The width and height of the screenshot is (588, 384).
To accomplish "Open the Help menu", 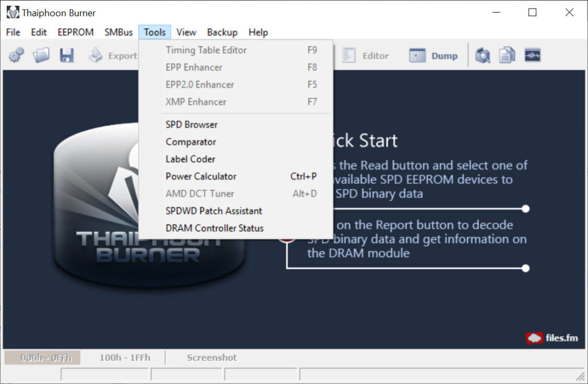I will click(258, 32).
